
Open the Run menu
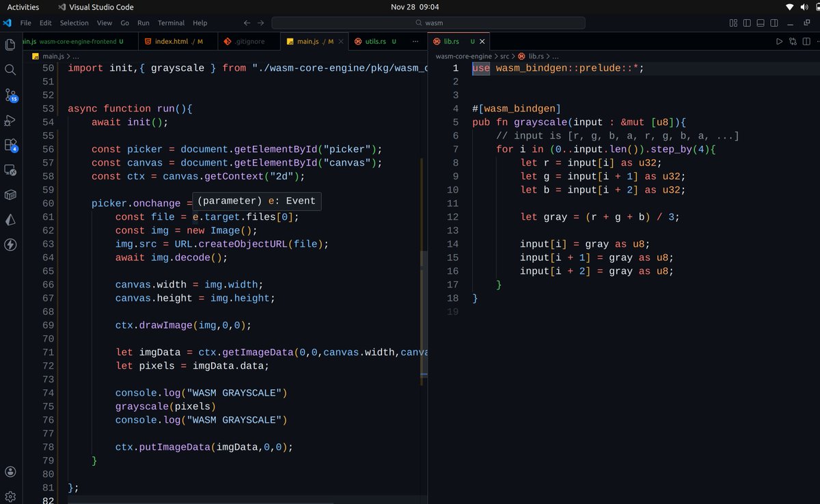[143, 23]
